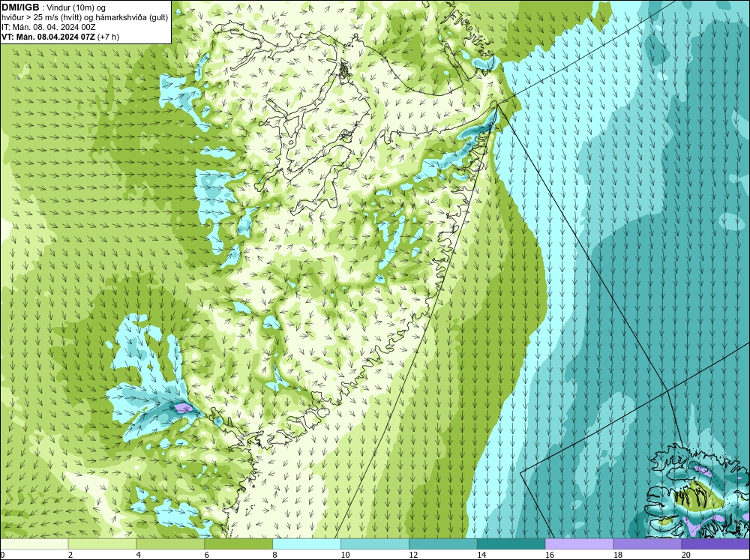The image size is (750, 560).
Task: Click the legend value '0'
Action: pos(2,555)
